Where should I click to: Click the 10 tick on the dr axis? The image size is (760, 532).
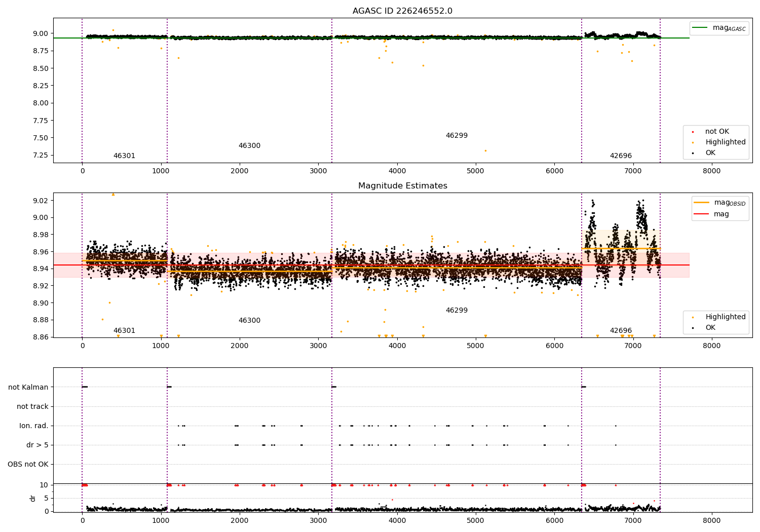44,485
